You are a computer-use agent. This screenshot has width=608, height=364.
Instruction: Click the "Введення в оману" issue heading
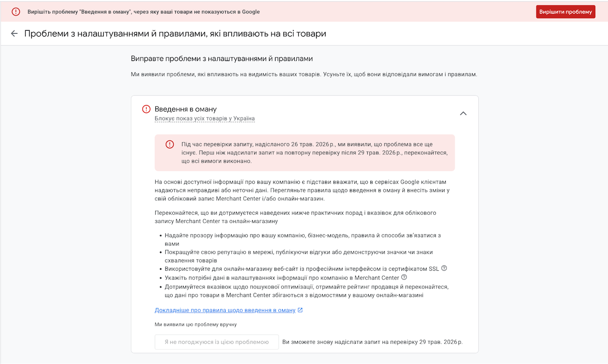pyautogui.click(x=186, y=109)
